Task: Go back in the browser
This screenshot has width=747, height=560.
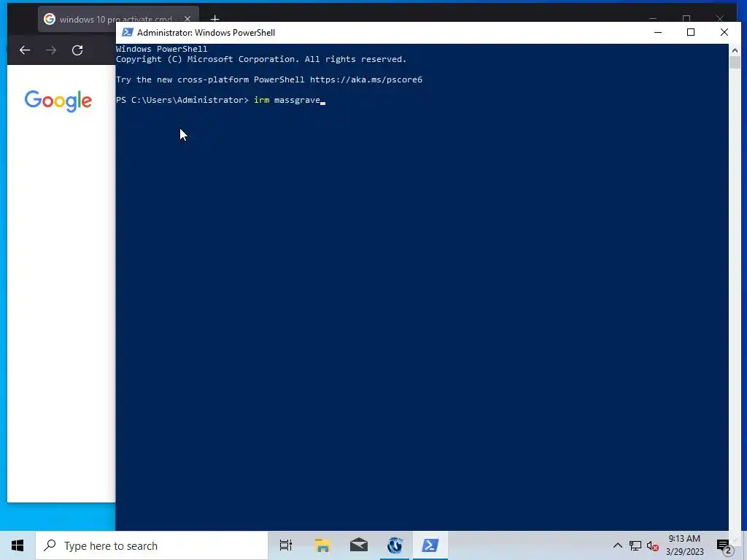Action: 25,50
